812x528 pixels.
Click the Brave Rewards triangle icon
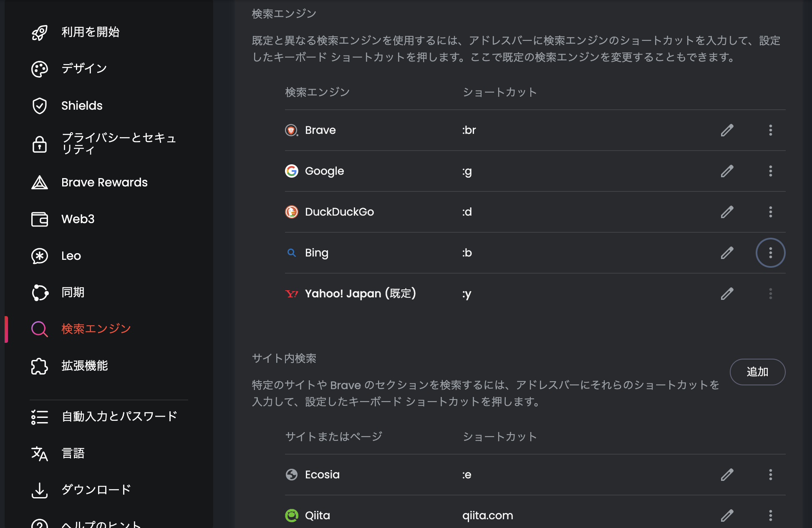pos(40,183)
